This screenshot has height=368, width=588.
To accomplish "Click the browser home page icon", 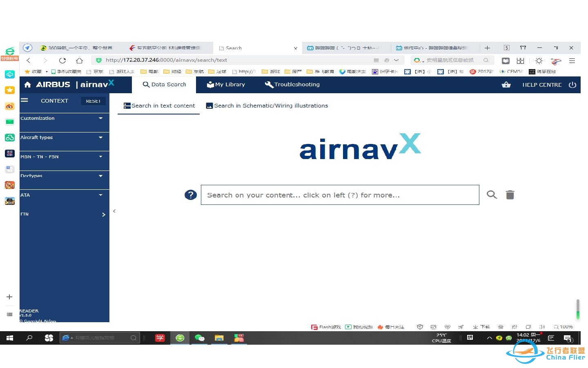I will [79, 60].
